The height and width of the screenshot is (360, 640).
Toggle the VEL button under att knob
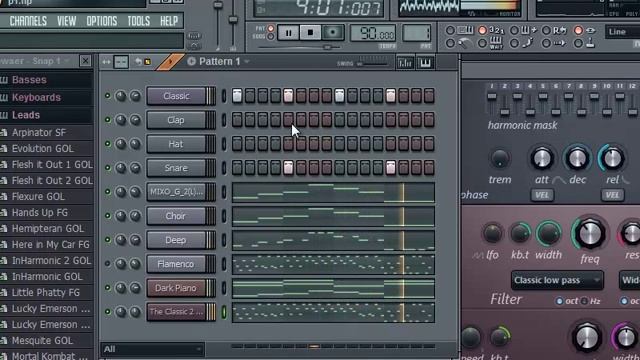(542, 195)
